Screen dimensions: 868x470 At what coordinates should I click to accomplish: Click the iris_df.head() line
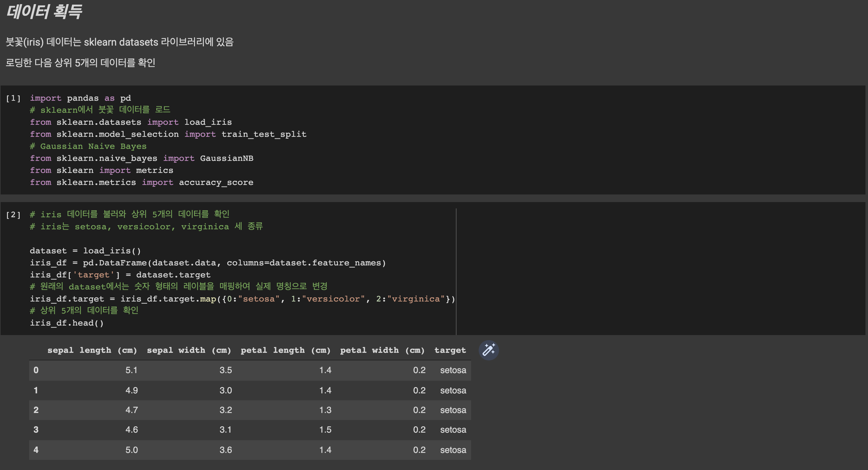(67, 323)
